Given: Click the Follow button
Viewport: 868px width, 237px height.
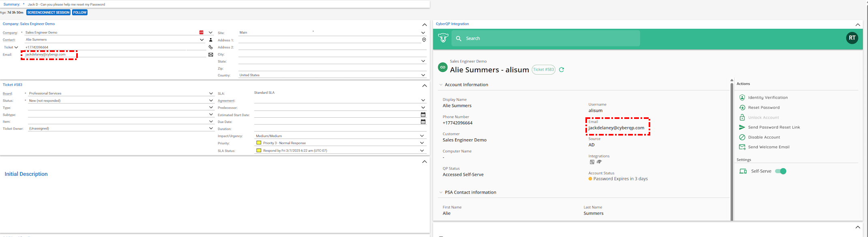Looking at the screenshot, I should [80, 13].
